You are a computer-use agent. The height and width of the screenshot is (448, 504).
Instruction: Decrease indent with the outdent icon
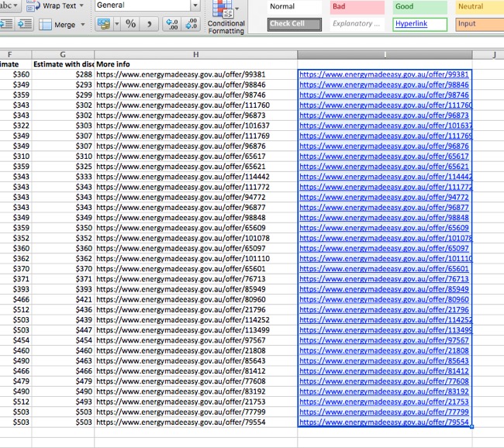(x=6, y=24)
